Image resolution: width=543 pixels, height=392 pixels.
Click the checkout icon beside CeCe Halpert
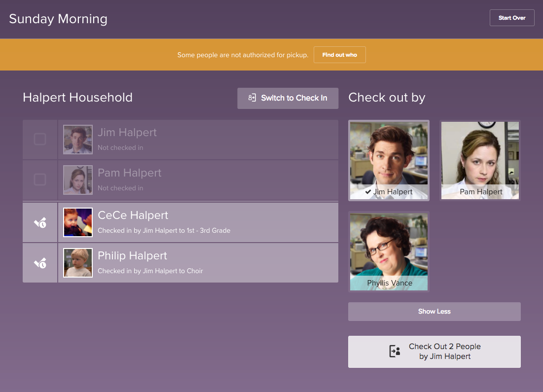tap(40, 223)
